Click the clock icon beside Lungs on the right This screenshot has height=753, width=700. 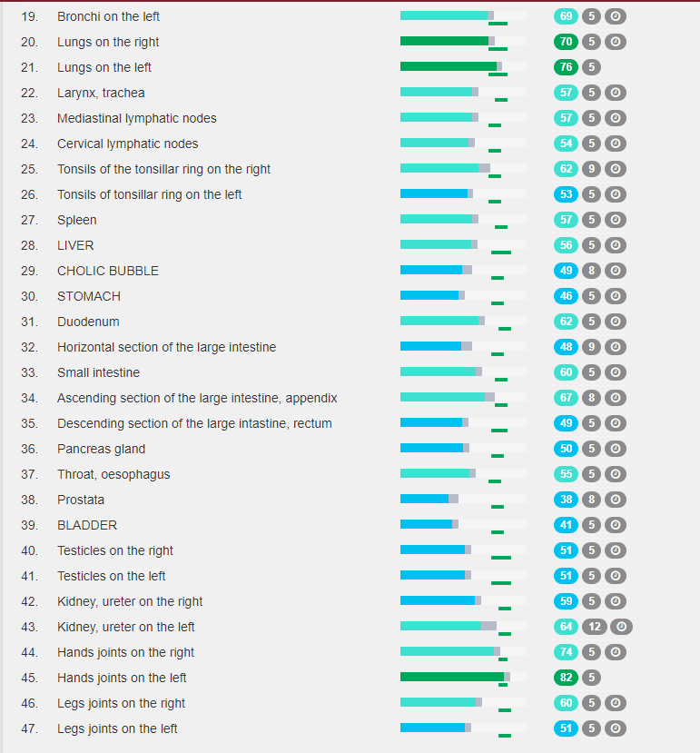616,42
